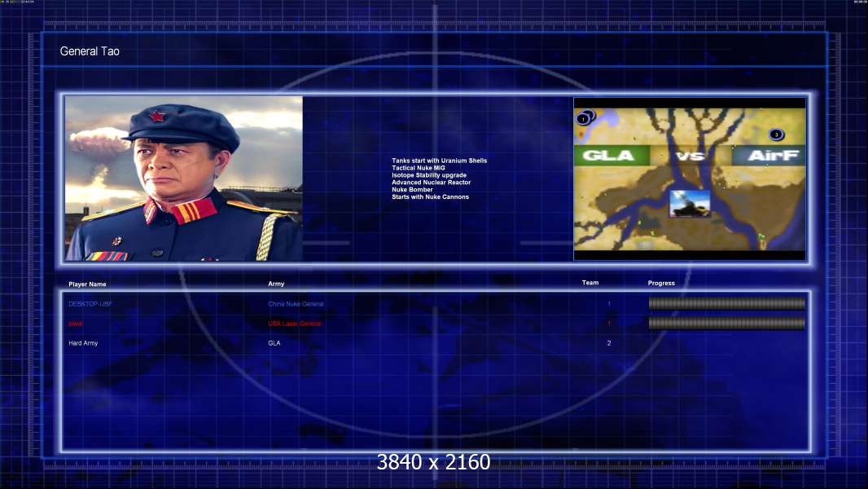Viewport: 868px width, 489px height.
Task: Select the 'Hard Army' player name
Action: (83, 343)
